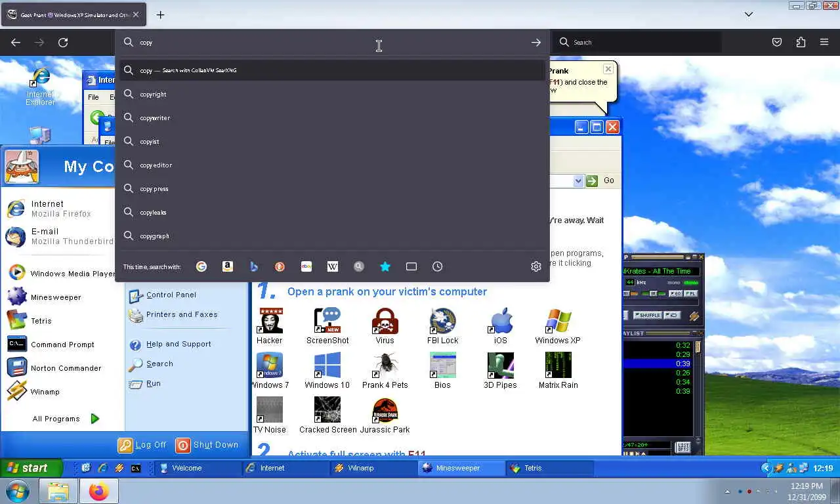Open the Jurassic Park prank icon
The height and width of the screenshot is (504, 840).
tap(385, 415)
